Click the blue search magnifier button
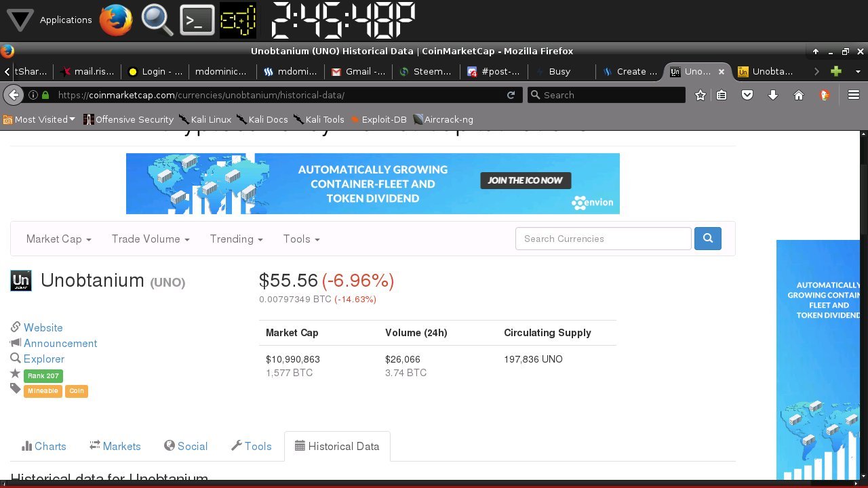This screenshot has height=488, width=868. point(708,239)
